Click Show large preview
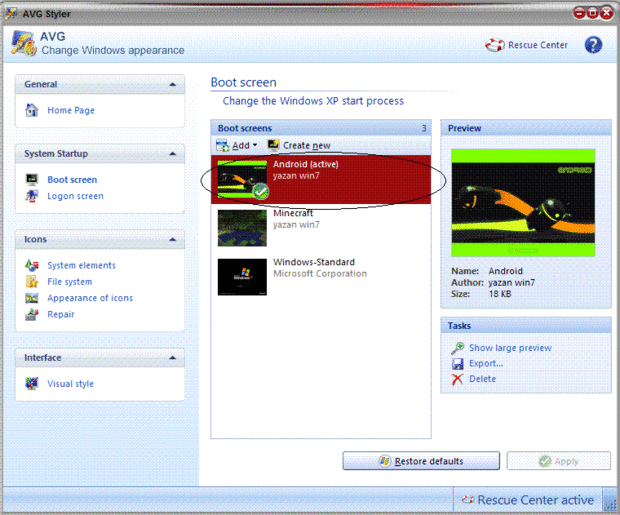 pos(510,348)
